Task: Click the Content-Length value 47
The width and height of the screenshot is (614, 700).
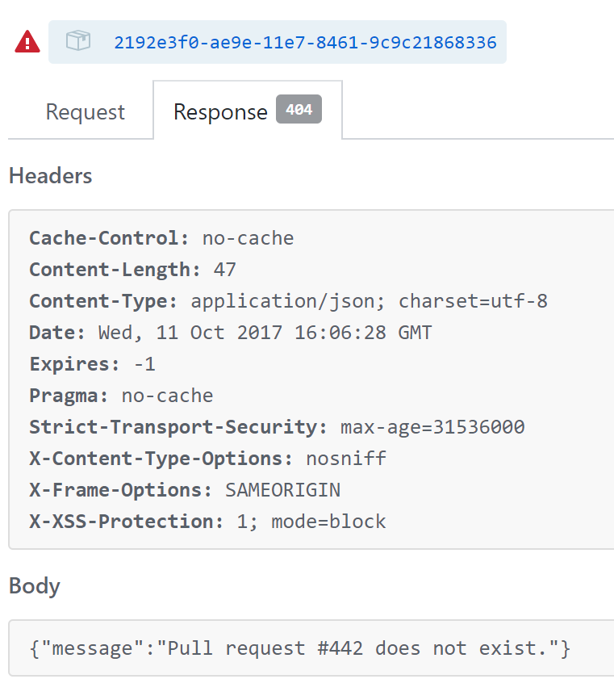Action: coord(225,270)
